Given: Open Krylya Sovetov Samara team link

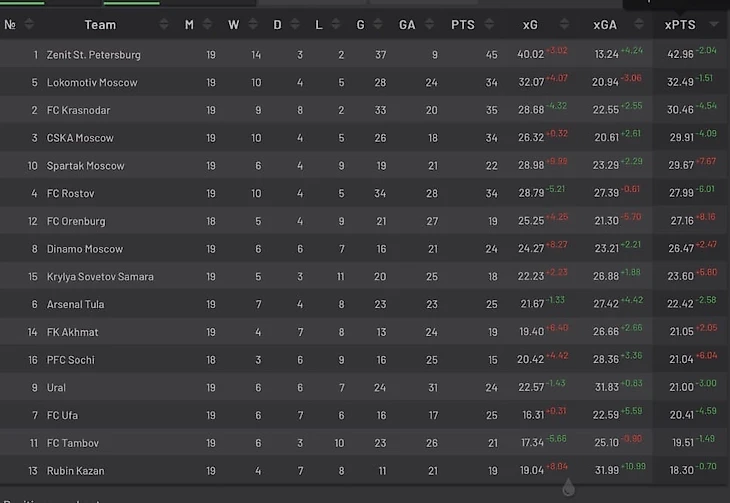Looking at the screenshot, I should (100, 277).
